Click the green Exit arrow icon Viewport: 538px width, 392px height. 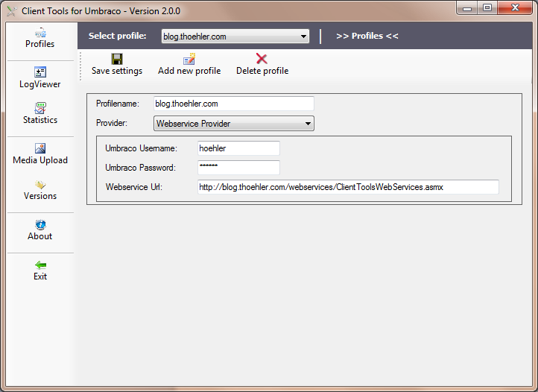(40, 265)
